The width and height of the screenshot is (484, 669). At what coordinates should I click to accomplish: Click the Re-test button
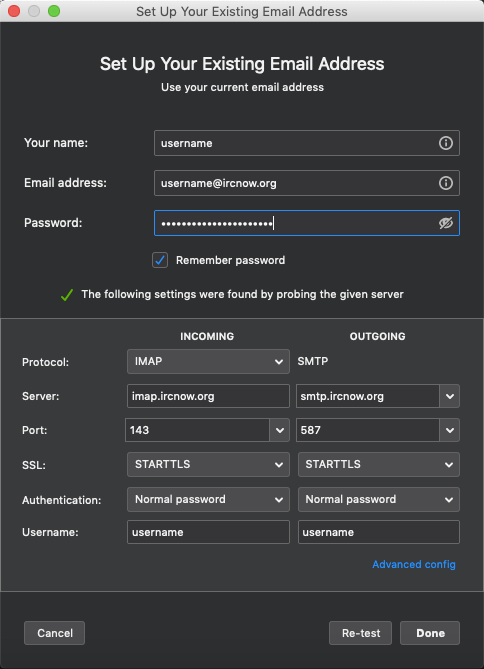click(x=360, y=633)
